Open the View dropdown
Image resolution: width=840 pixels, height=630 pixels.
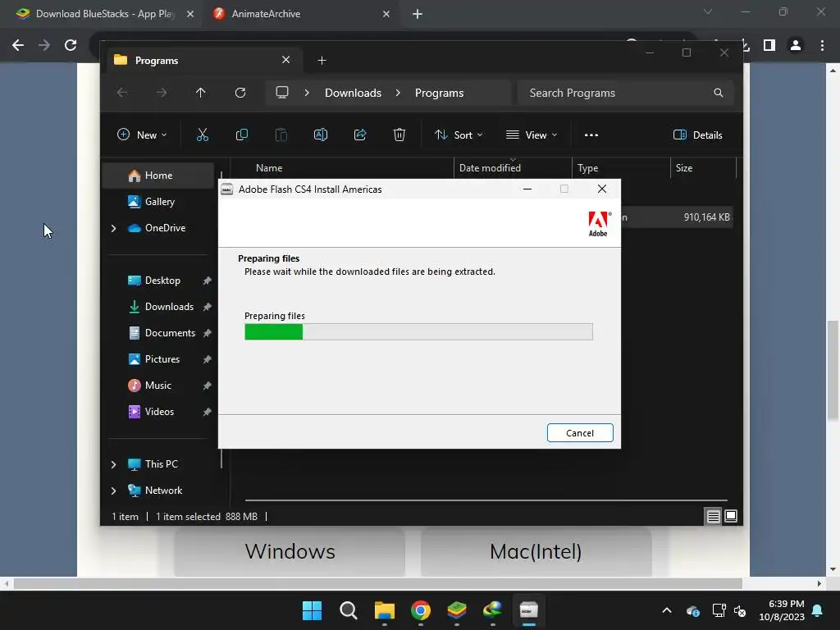[532, 135]
